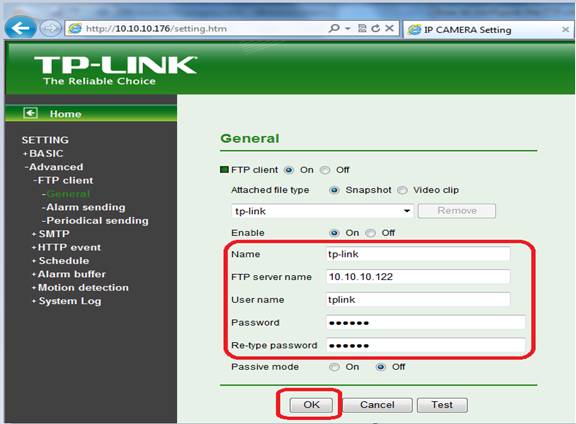Enable Passive mode On radio button
The width and height of the screenshot is (576, 424).
click(334, 367)
